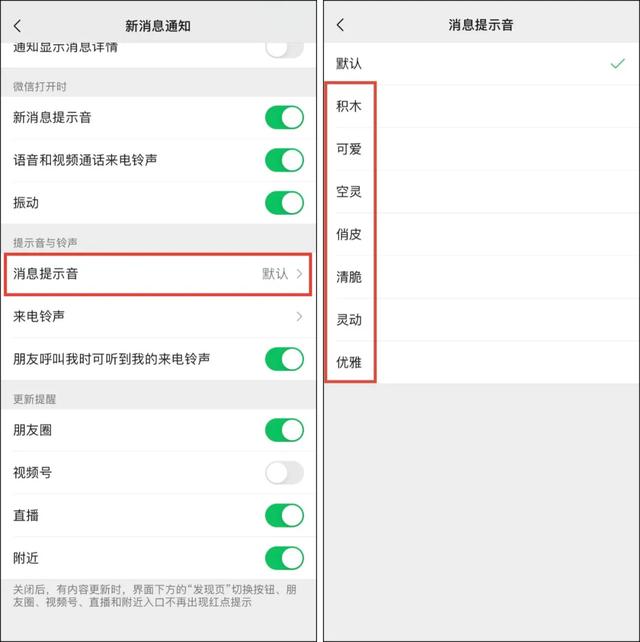Turn off the 振动 switch
640x642 pixels.
tap(284, 203)
